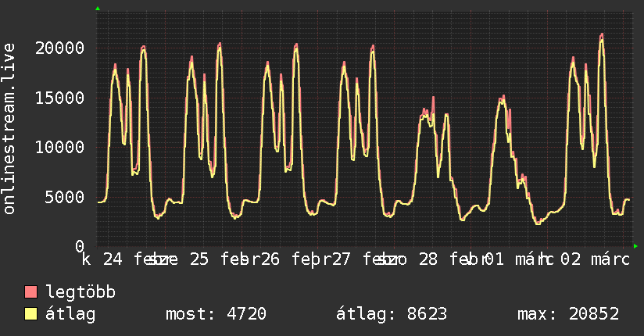Screen dimensions: 644x336
Task: Click the yellow átlag legend swatch
Action: pyautogui.click(x=30, y=313)
